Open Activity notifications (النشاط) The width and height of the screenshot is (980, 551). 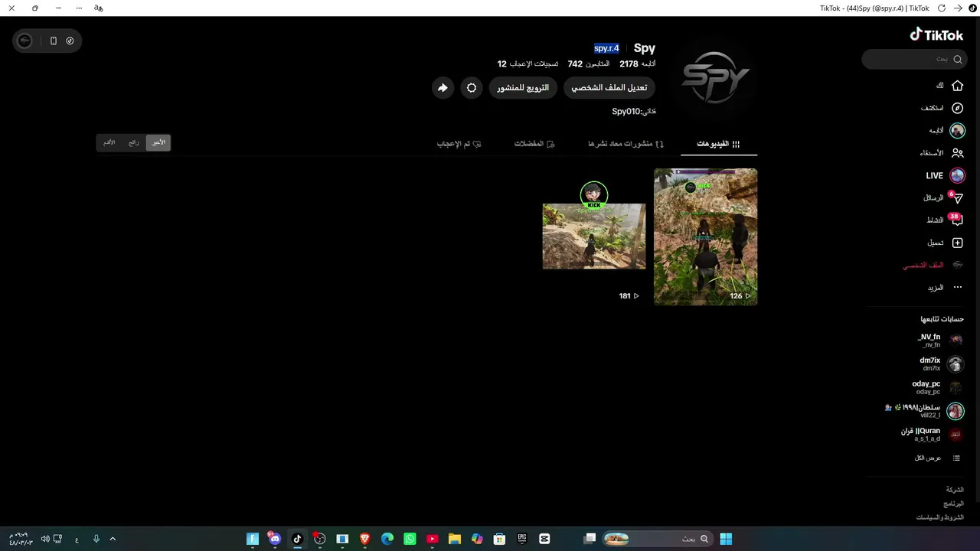pyautogui.click(x=944, y=220)
